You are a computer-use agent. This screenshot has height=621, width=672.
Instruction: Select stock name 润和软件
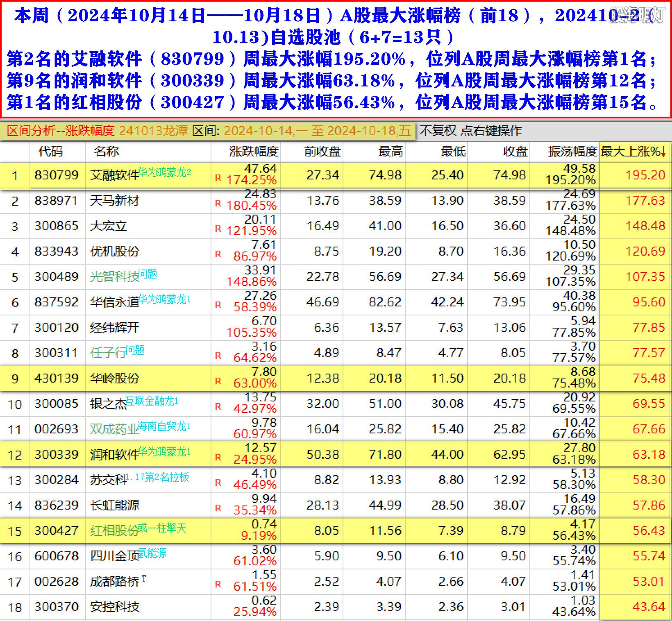115,455
